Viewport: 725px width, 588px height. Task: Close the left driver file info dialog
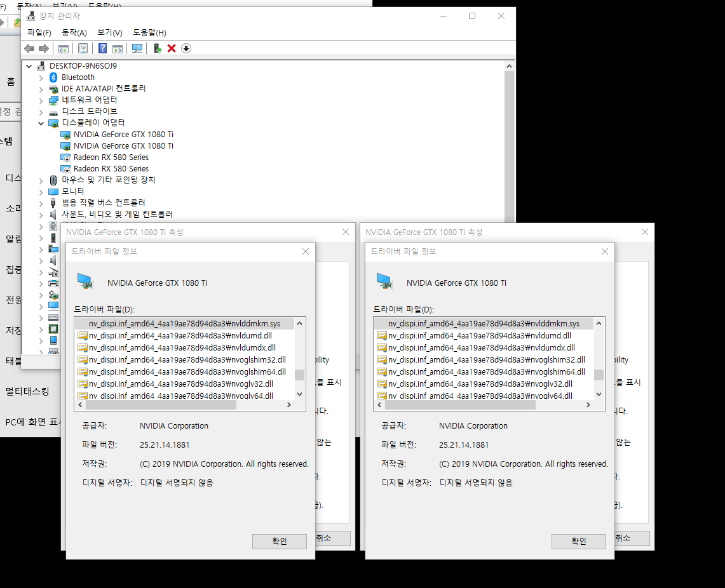click(x=305, y=251)
